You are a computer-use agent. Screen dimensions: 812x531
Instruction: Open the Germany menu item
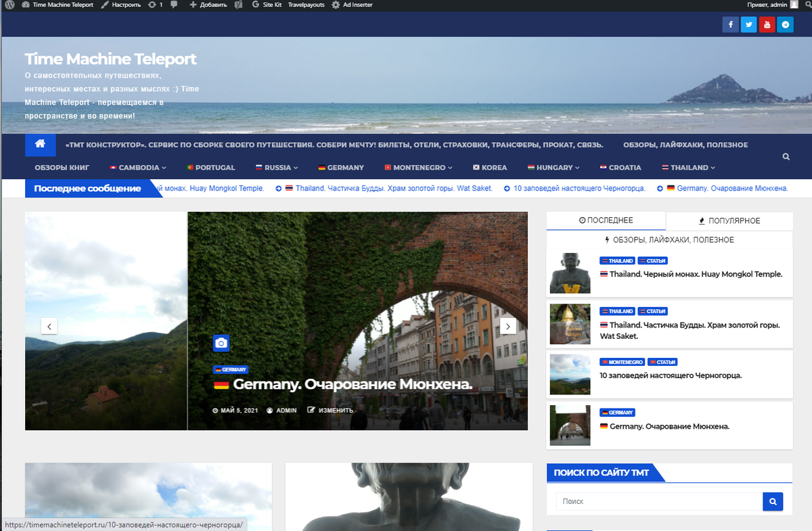(341, 167)
